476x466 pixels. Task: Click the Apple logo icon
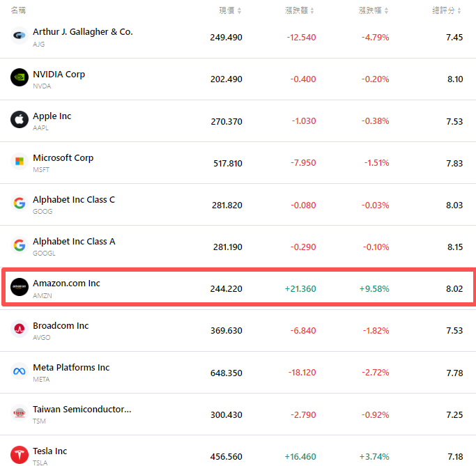click(x=19, y=119)
